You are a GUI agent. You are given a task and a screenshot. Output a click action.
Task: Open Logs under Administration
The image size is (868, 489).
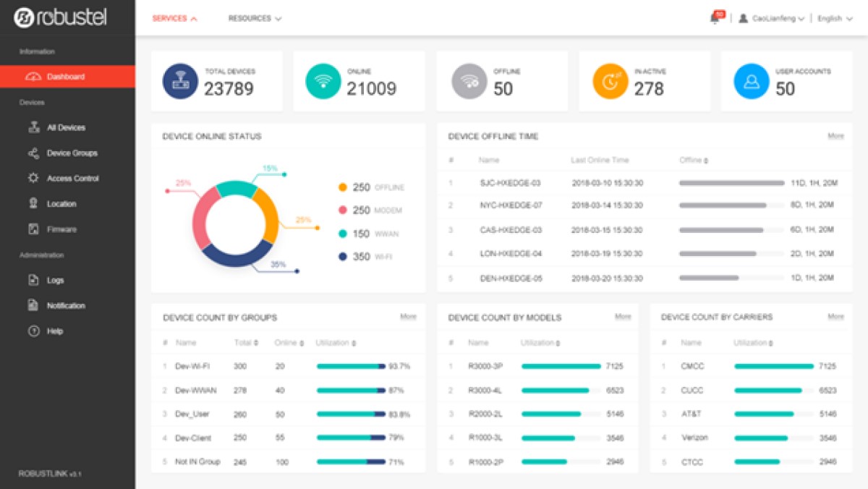click(55, 281)
